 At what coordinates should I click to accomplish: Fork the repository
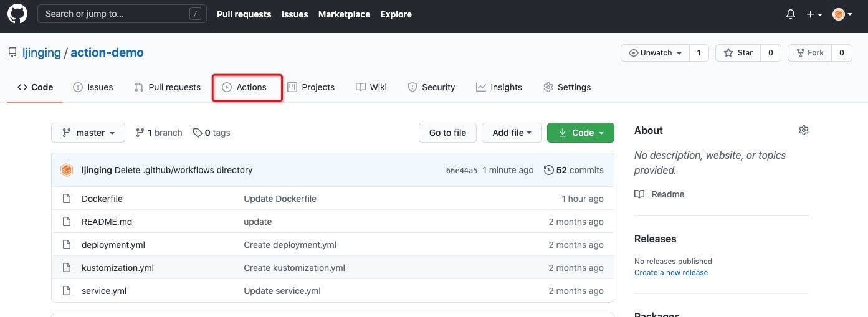[809, 53]
